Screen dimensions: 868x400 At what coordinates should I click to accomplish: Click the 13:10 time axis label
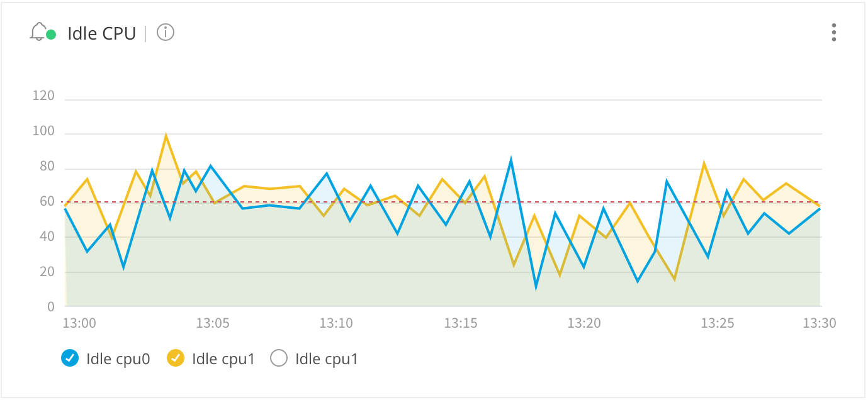pyautogui.click(x=336, y=323)
